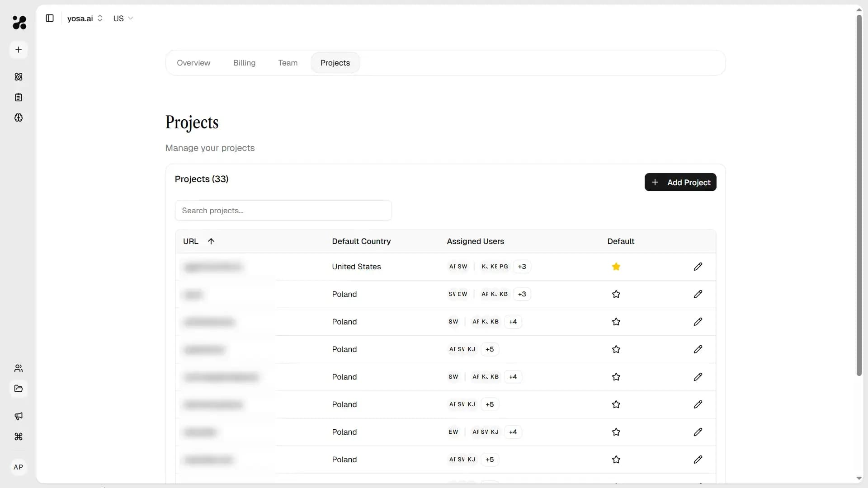Open the dashboard icon in the sidebar
Viewport: 868px width, 488px height.
coord(19,77)
